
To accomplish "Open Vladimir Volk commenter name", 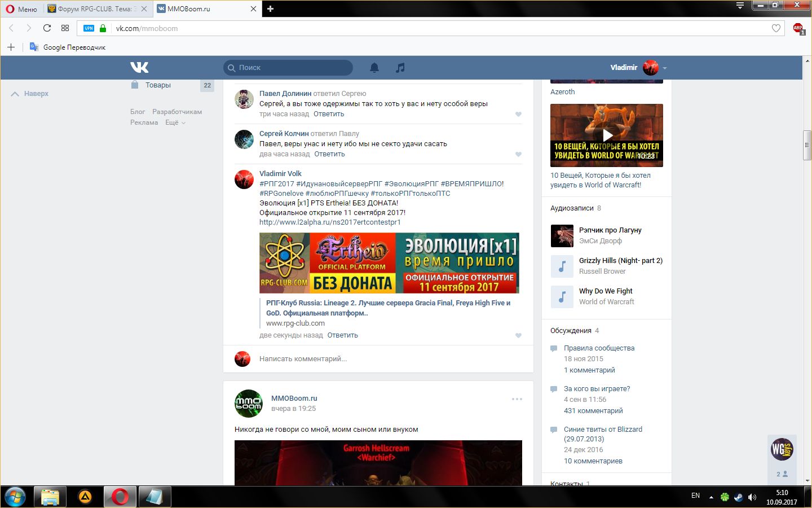I will point(280,174).
